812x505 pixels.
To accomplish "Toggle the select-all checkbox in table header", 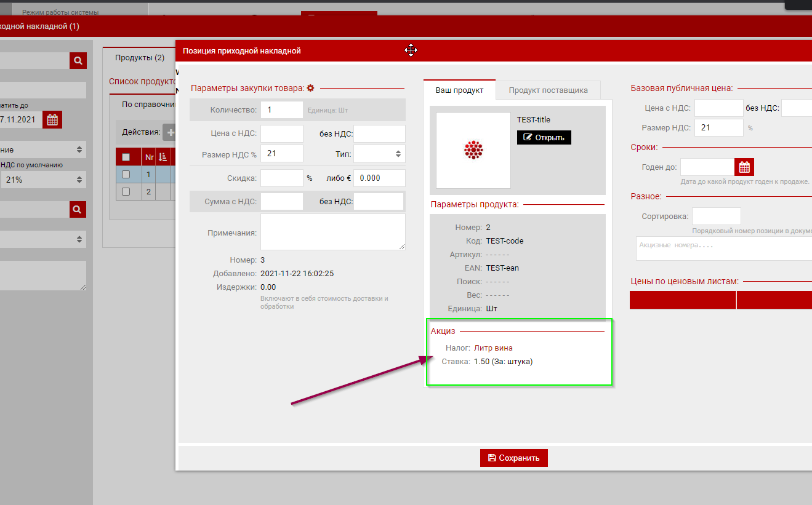I will click(126, 157).
